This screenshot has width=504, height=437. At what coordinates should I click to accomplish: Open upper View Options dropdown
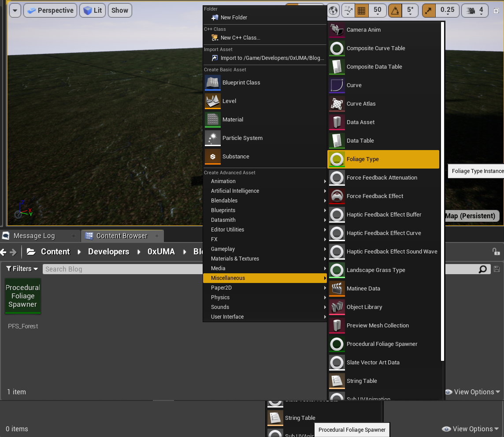pos(473,392)
